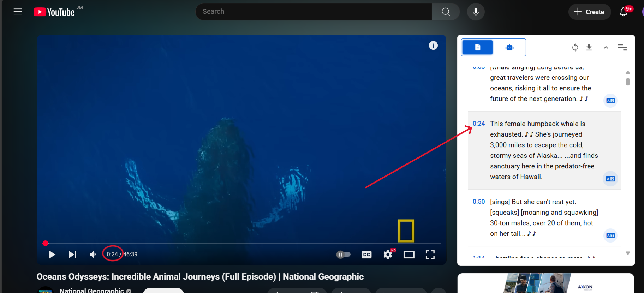The image size is (644, 293).
Task: Open video settings gear
Action: (388, 255)
